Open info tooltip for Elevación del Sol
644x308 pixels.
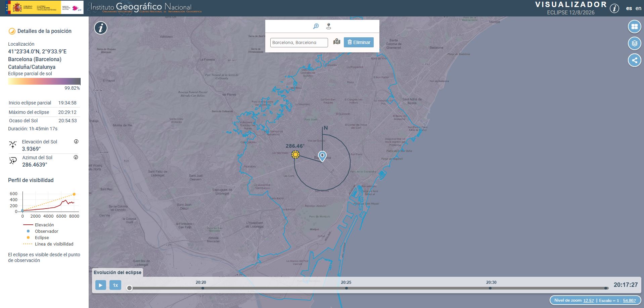[x=76, y=141]
